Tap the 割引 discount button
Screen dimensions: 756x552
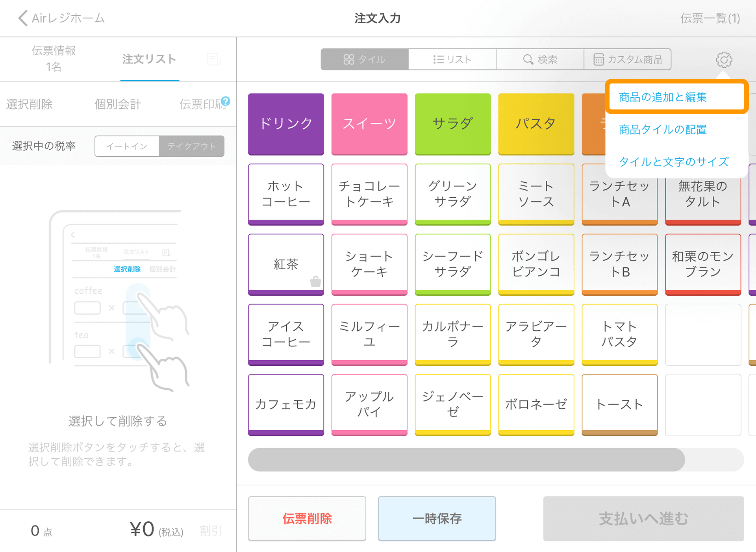pos(211,531)
